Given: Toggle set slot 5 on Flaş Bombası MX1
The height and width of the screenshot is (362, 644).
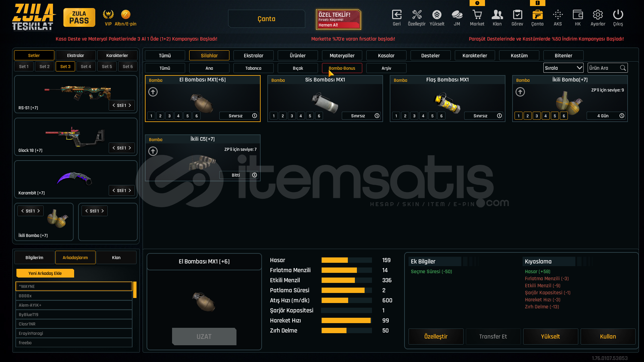Looking at the screenshot, I should tap(432, 116).
